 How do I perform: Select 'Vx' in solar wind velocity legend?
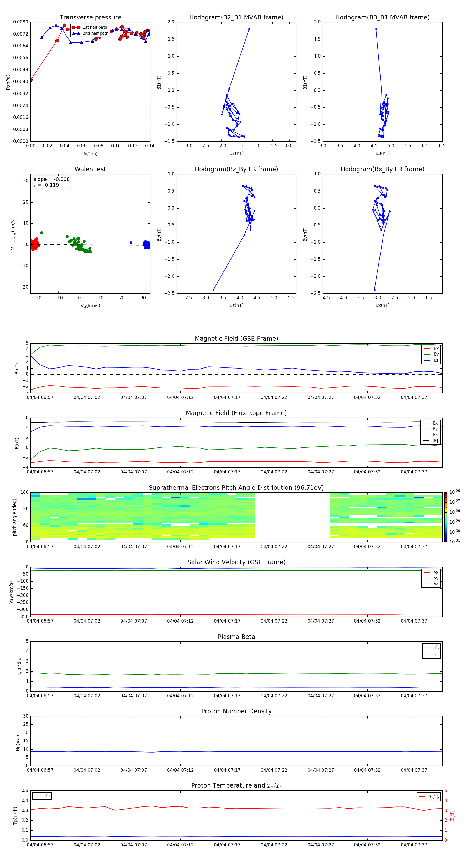[431, 572]
